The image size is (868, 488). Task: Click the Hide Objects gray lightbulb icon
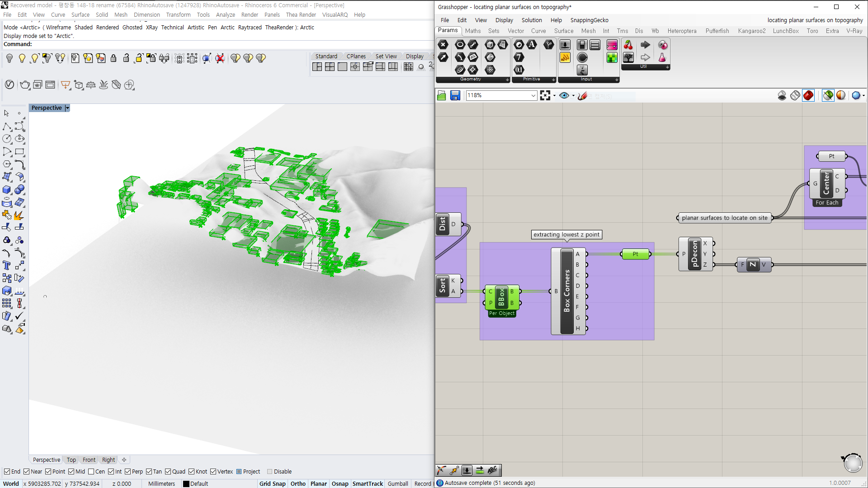click(x=9, y=58)
